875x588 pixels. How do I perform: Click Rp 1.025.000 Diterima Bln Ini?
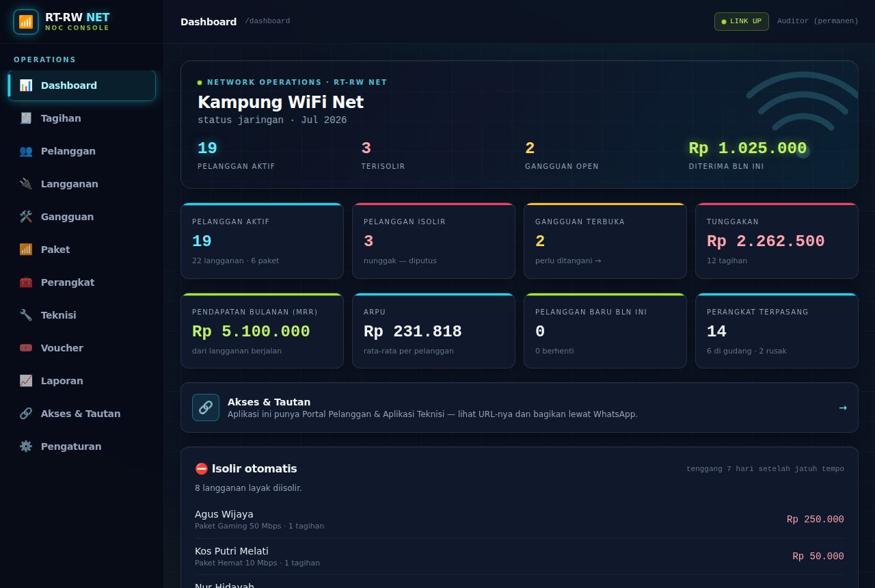(x=747, y=148)
